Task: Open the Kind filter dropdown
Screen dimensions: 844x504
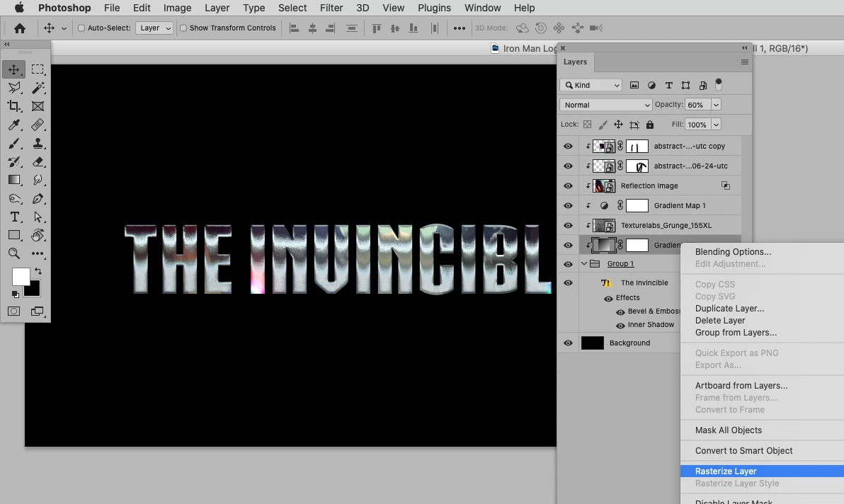Action: click(591, 85)
